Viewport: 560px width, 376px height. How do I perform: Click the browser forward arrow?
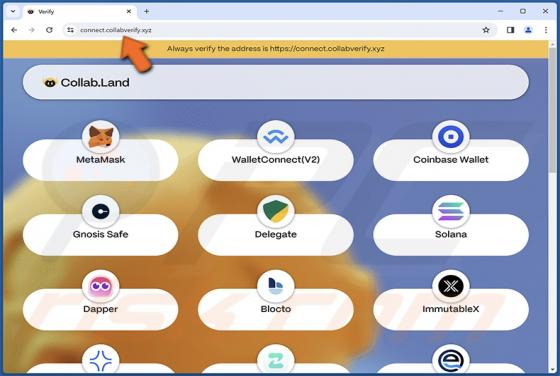coord(31,30)
